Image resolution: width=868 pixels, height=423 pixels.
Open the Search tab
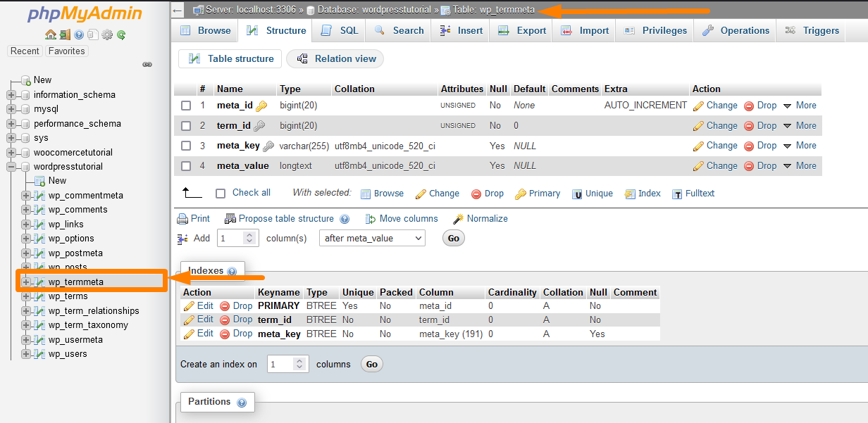tap(399, 30)
